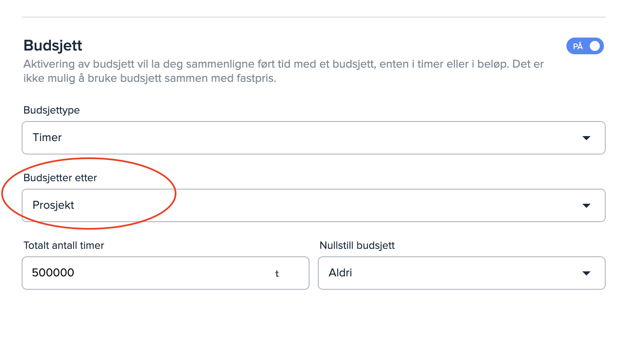Click the Budsjetter etter field label

60,178
